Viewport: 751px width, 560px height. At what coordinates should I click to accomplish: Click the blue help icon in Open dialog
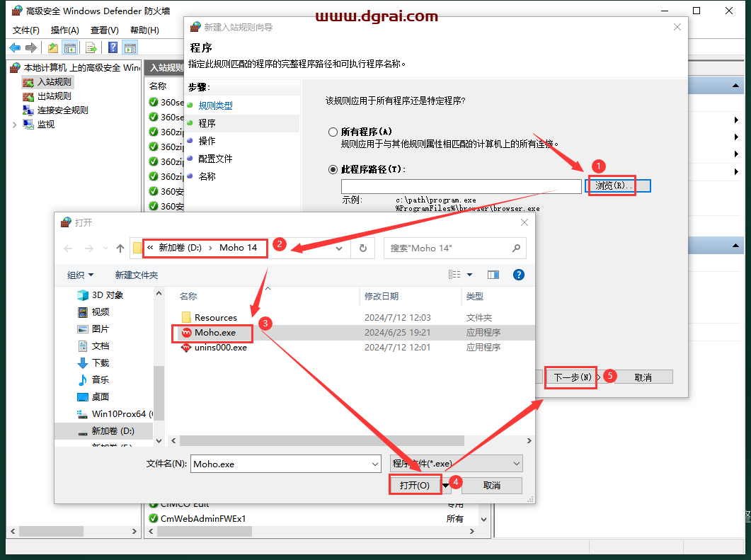pos(519,275)
